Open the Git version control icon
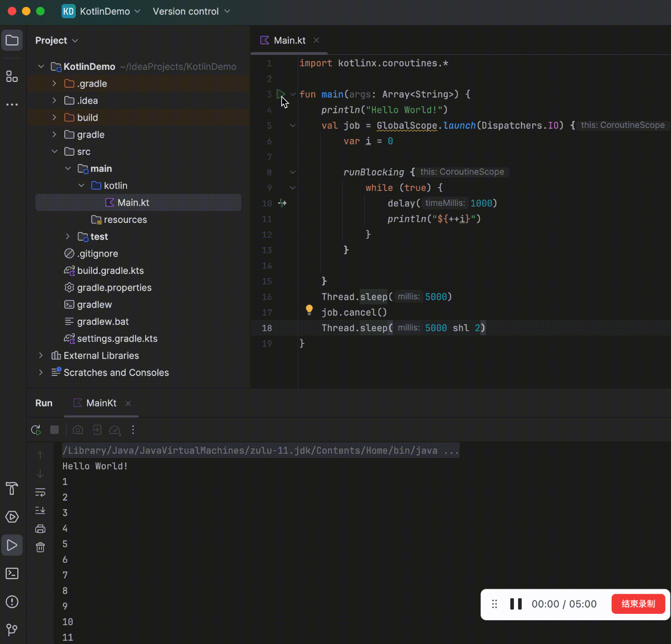Viewport: 671px width, 644px height. (12, 630)
